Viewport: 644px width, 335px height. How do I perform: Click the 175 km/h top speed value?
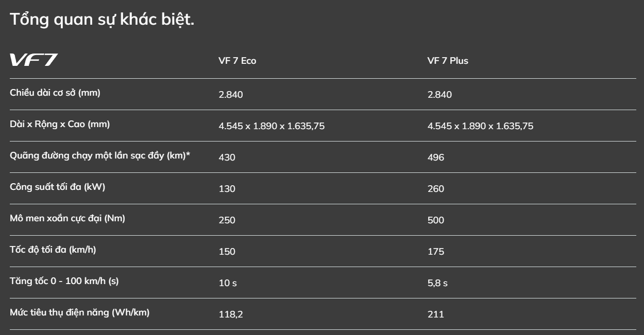point(435,252)
